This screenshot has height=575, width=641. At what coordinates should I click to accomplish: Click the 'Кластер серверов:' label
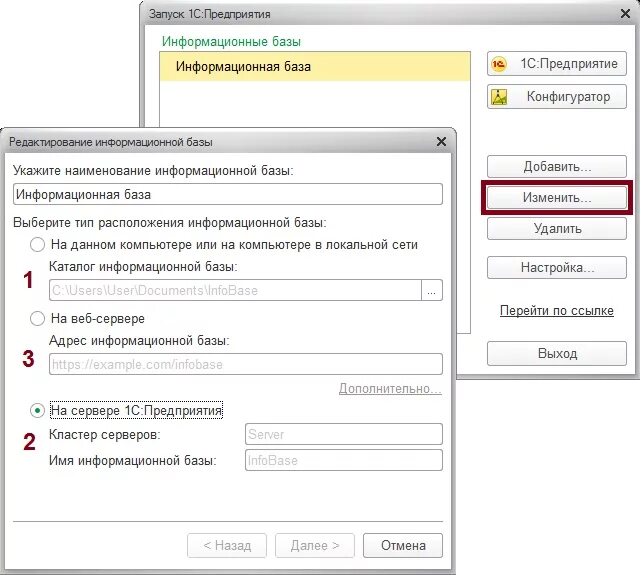(105, 434)
